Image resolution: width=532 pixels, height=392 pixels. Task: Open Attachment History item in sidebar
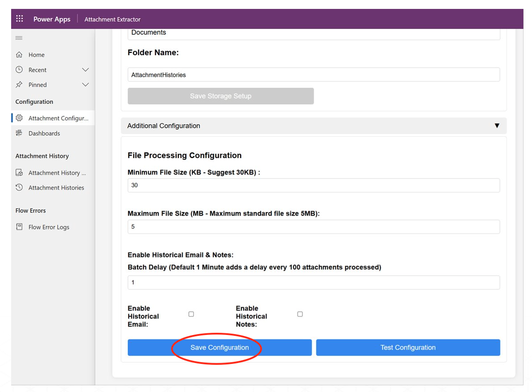(x=57, y=173)
